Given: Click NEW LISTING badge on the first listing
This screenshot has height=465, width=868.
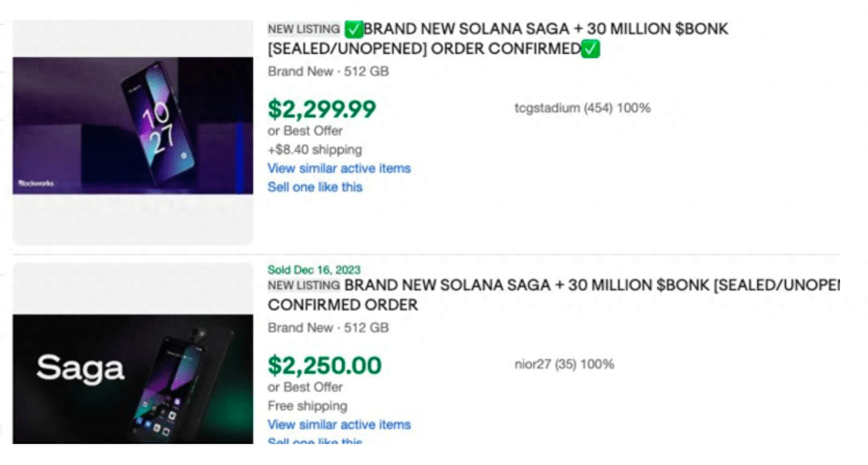Looking at the screenshot, I should [304, 29].
